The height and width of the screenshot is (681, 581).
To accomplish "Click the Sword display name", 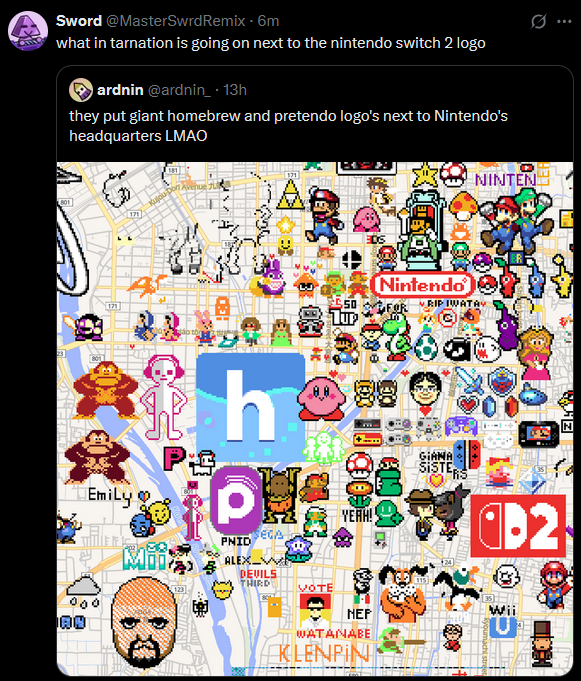I will (79, 21).
